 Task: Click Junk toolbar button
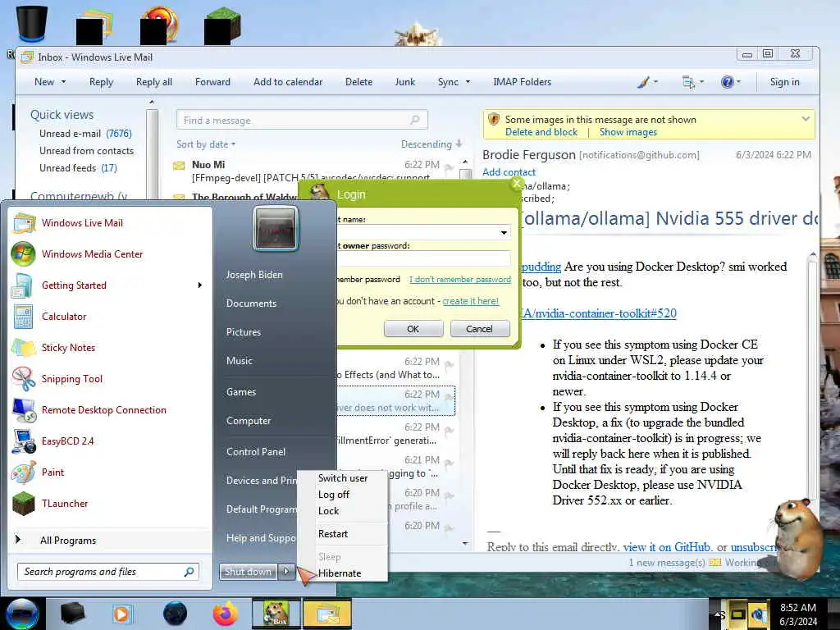pos(405,82)
